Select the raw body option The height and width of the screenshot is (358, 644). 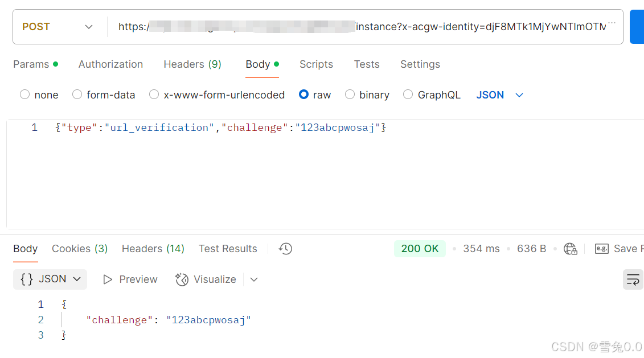pos(315,95)
